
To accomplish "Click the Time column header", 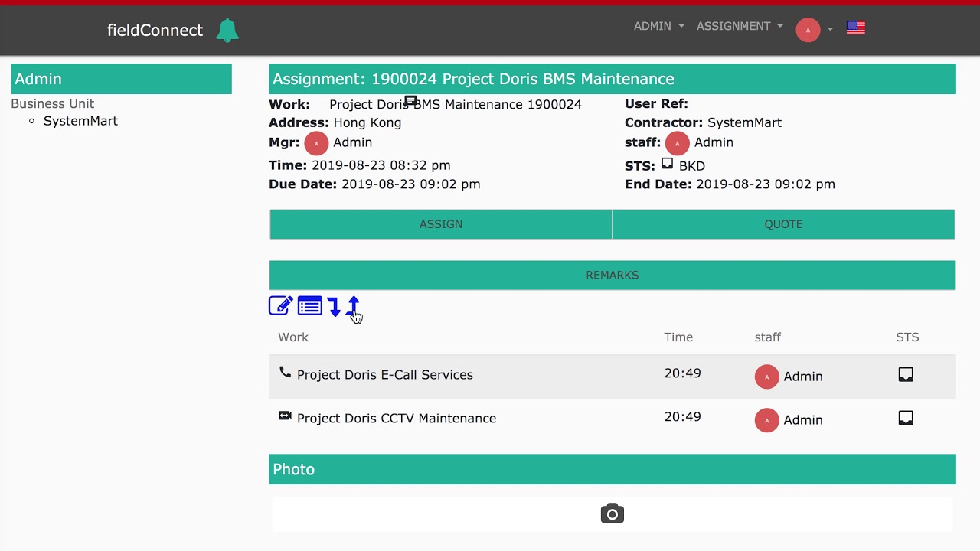I will pyautogui.click(x=678, y=337).
